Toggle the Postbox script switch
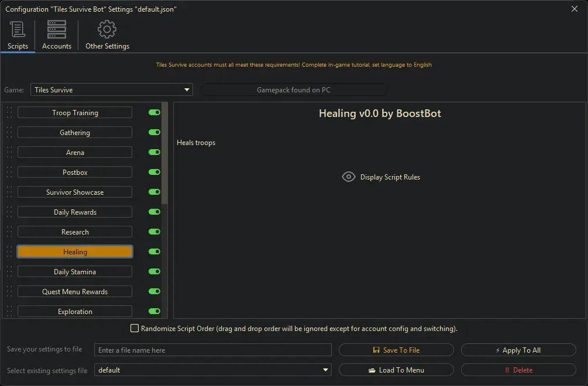 154,173
